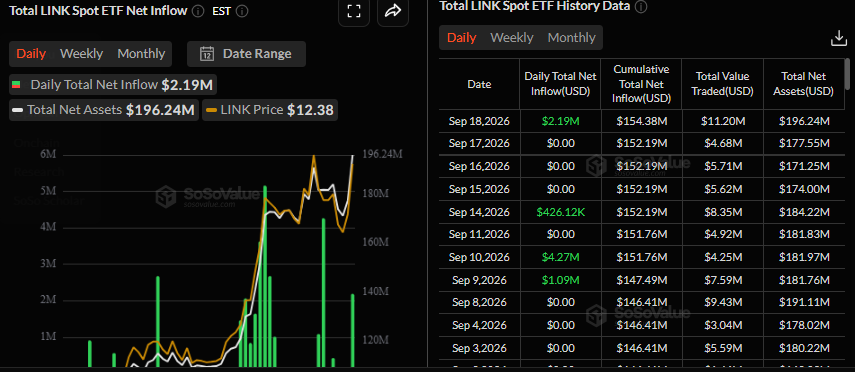Viewport: 855px width, 372px height.
Task: Select the Sep 17,2026 row date
Action: (x=479, y=143)
